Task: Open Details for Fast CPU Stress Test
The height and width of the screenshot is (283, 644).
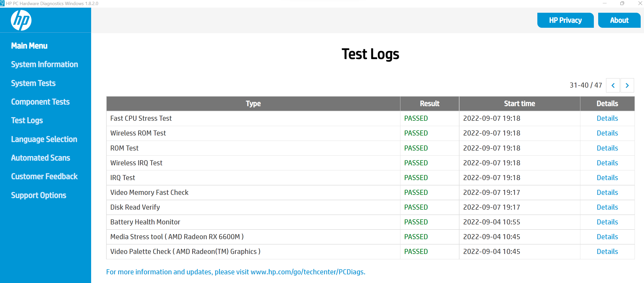Action: [607, 118]
